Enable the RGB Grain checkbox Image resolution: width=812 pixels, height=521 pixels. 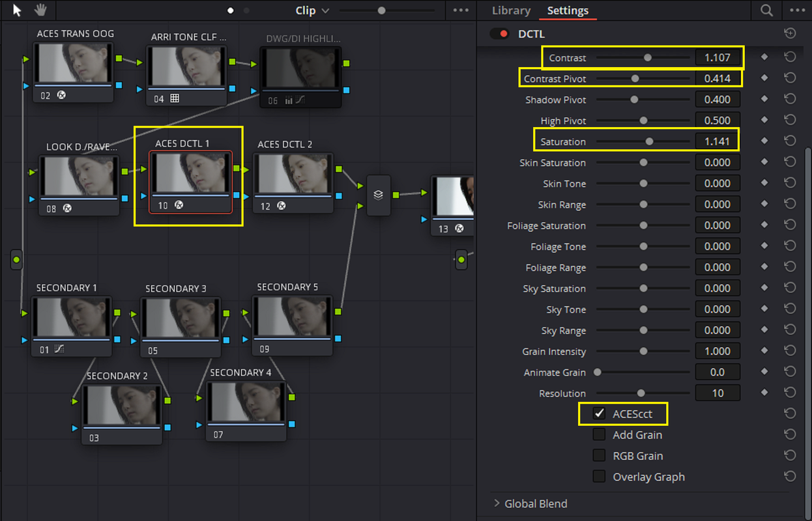tap(599, 456)
